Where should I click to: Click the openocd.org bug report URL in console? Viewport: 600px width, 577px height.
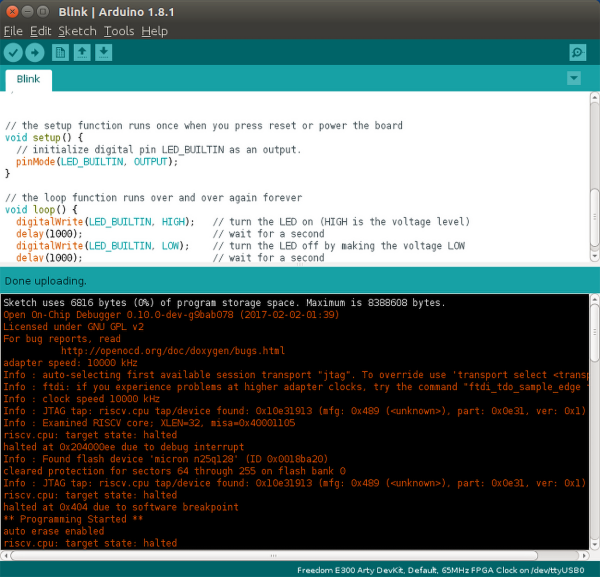(172, 351)
